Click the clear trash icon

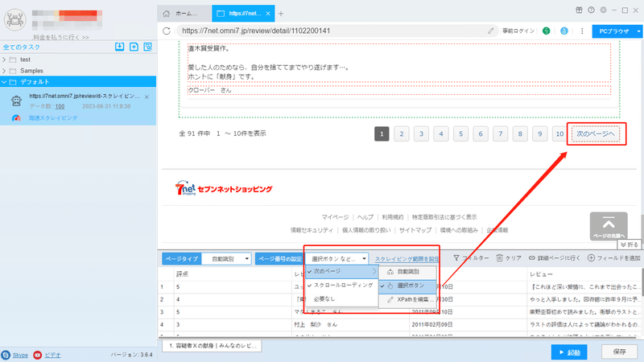point(499,257)
